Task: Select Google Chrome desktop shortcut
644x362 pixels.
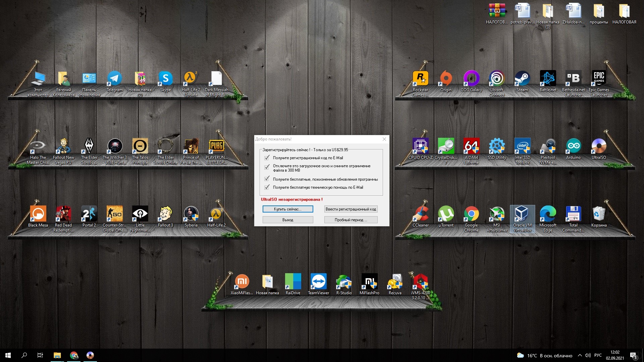Action: [472, 219]
